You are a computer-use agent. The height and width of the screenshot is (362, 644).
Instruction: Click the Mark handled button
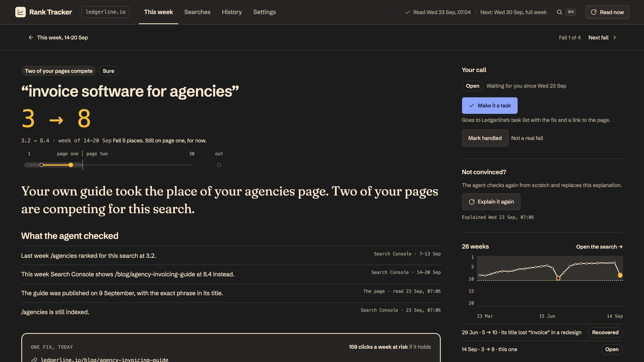pos(485,138)
